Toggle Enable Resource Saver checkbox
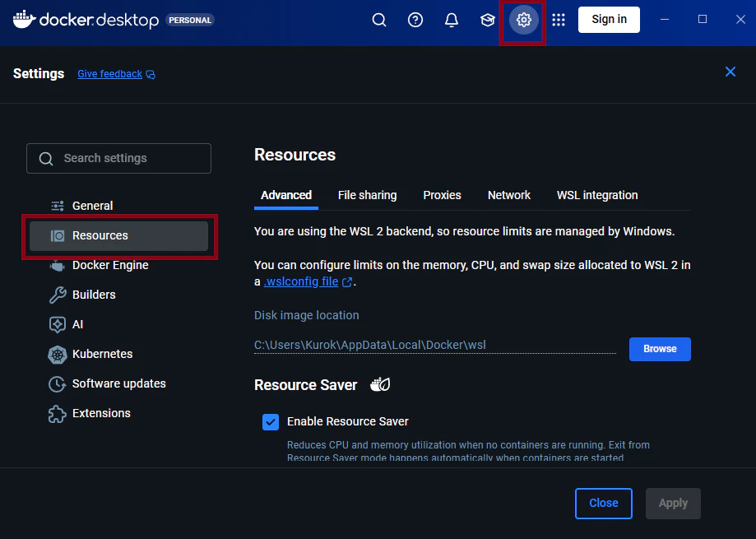The image size is (756, 539). pyautogui.click(x=271, y=422)
